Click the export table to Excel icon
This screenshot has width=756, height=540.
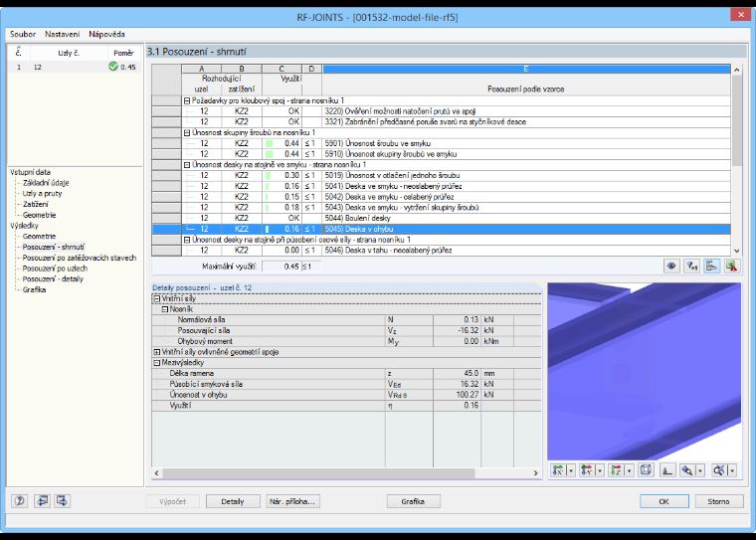tap(732, 267)
